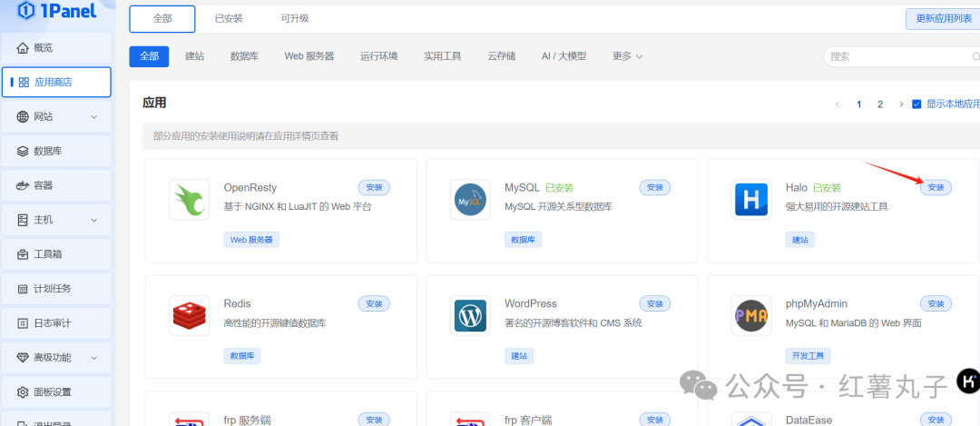The width and height of the screenshot is (980, 426).
Task: Expand the 高级功能 sidebar submenu
Action: tap(94, 357)
